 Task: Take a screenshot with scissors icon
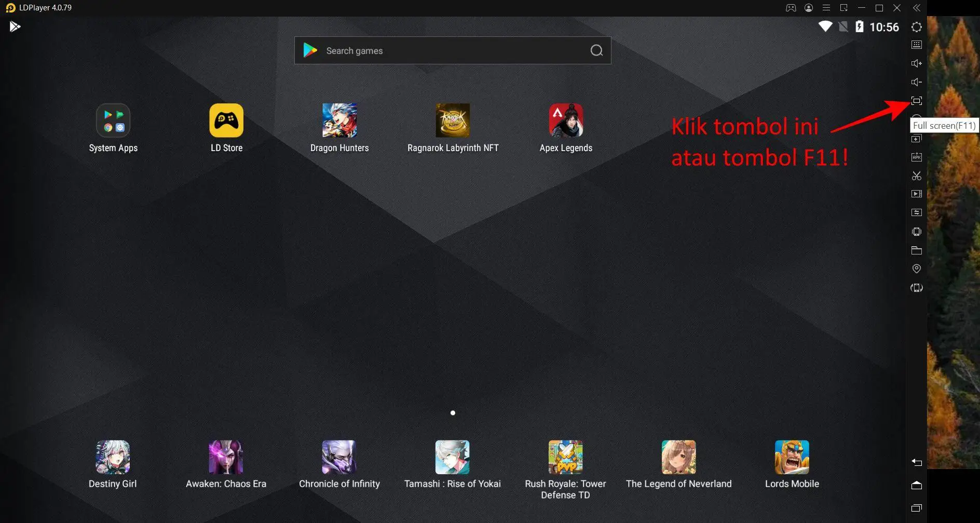917,176
